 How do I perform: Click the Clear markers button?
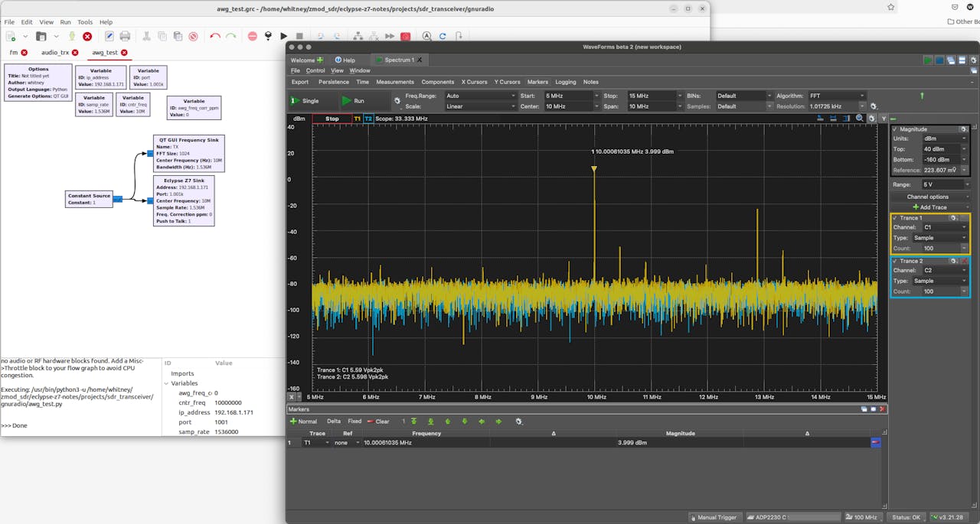[x=378, y=421]
